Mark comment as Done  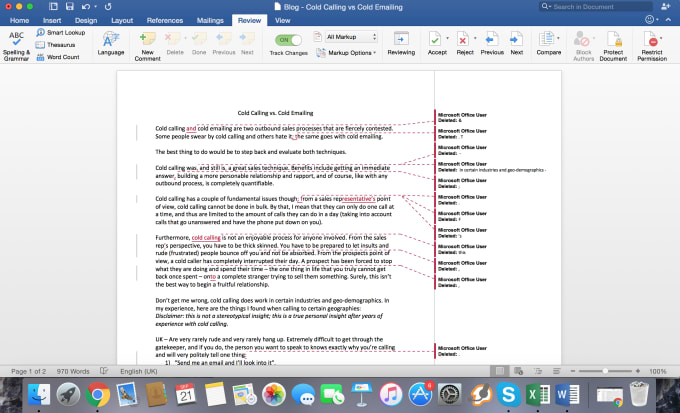199,43
